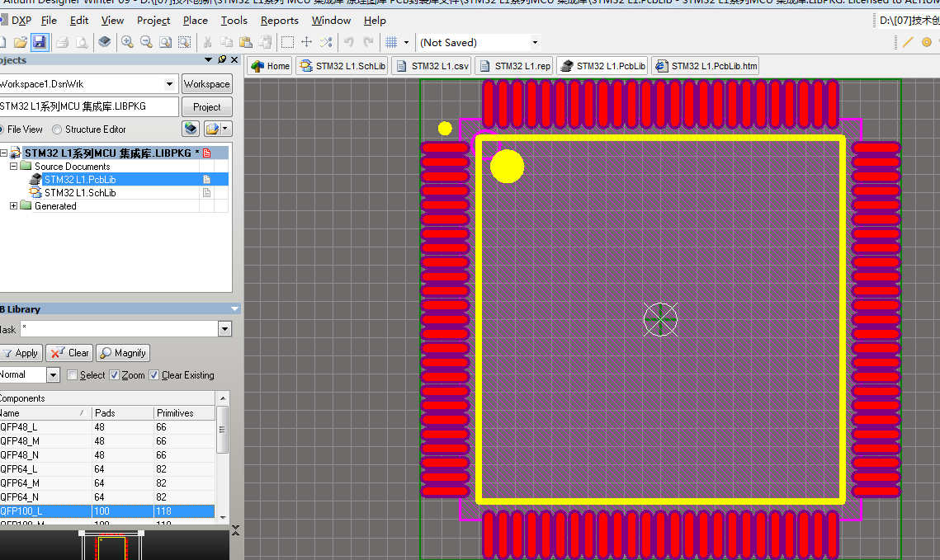Viewport: 940px width, 560px height.
Task: Click the Mask input field
Action: tap(120, 329)
